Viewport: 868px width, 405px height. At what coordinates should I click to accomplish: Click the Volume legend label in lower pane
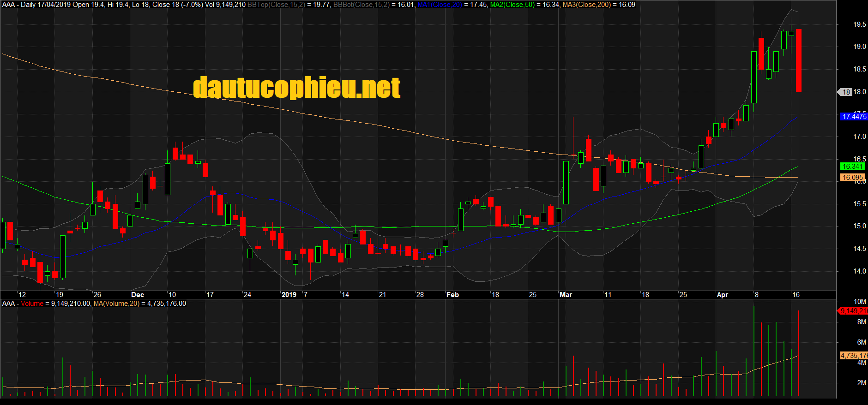[x=32, y=304]
